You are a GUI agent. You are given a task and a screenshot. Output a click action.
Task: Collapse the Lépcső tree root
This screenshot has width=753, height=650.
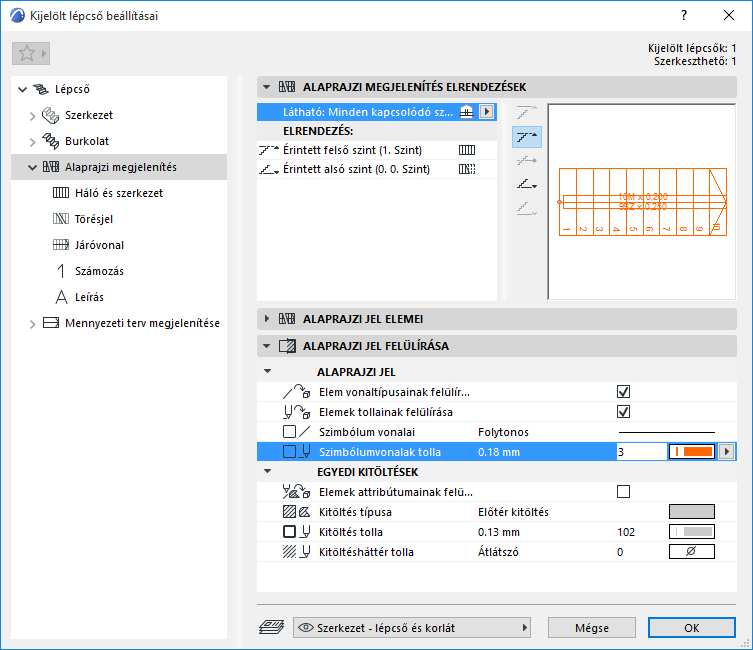tap(22, 89)
